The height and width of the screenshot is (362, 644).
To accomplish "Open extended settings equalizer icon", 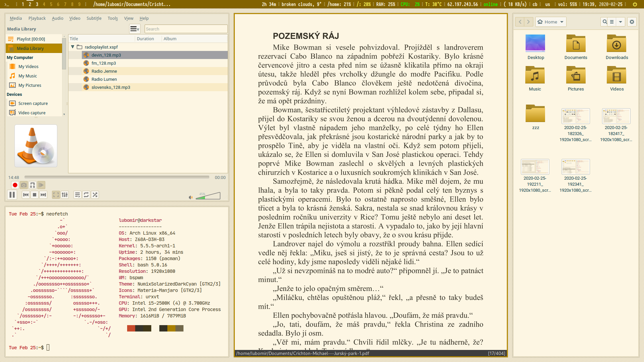I will pyautogui.click(x=65, y=195).
